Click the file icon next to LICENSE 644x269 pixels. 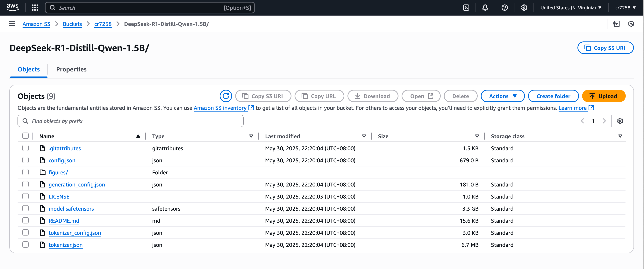(x=42, y=197)
